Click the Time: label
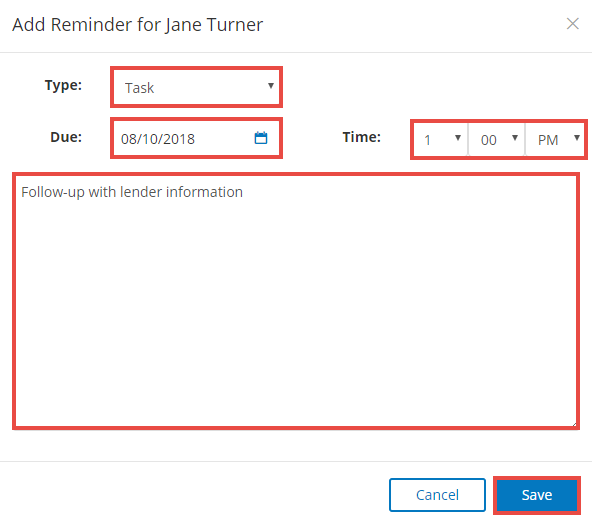The image size is (592, 524). point(361,137)
